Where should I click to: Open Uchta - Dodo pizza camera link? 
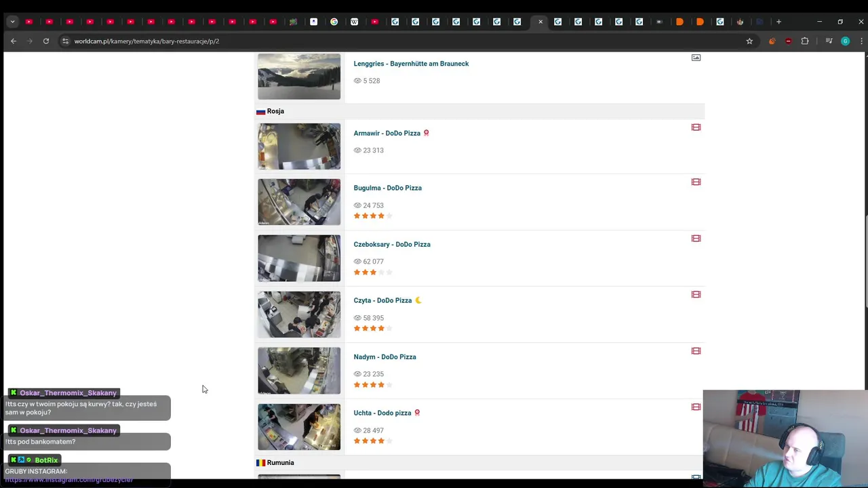click(x=382, y=413)
